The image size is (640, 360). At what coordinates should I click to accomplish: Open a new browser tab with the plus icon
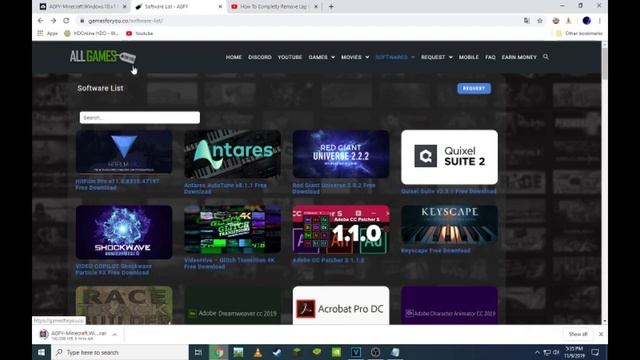331,7
